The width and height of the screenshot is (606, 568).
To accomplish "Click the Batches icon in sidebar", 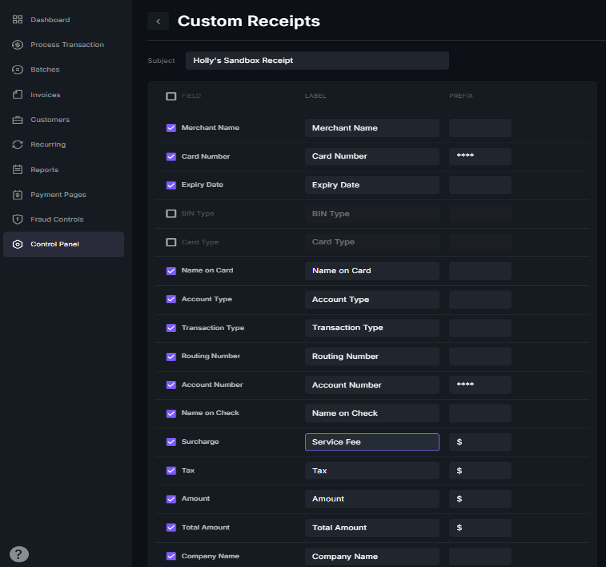I will pos(18,70).
